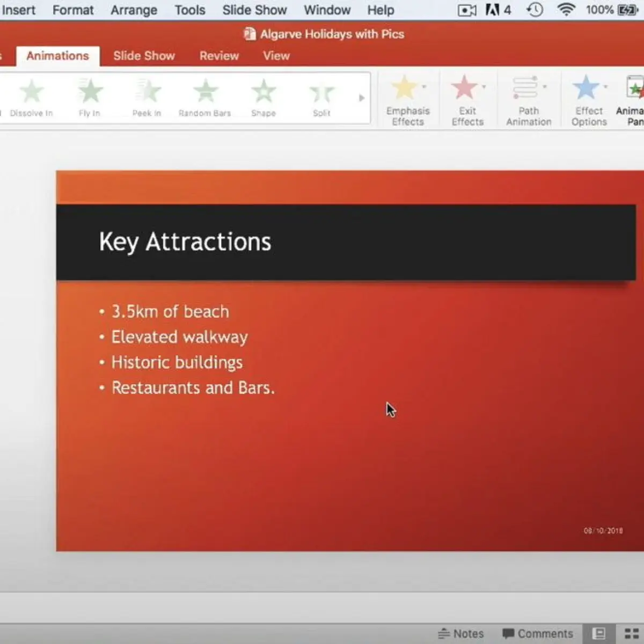The width and height of the screenshot is (644, 644).
Task: Switch to Slide Sorter view icon
Action: [x=632, y=634]
